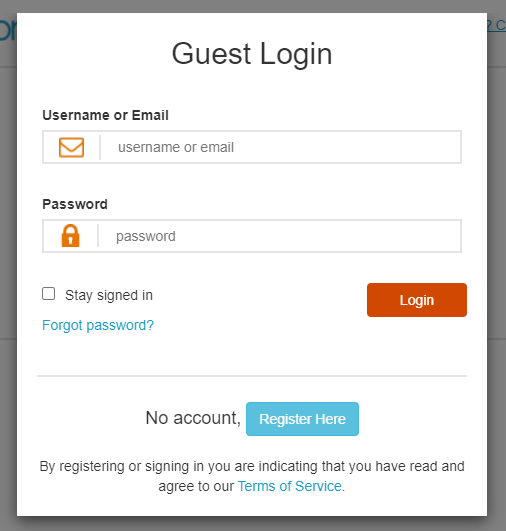The height and width of the screenshot is (531, 506).
Task: Click the partially hidden logo behind dialog's top-left
Action: click(8, 30)
